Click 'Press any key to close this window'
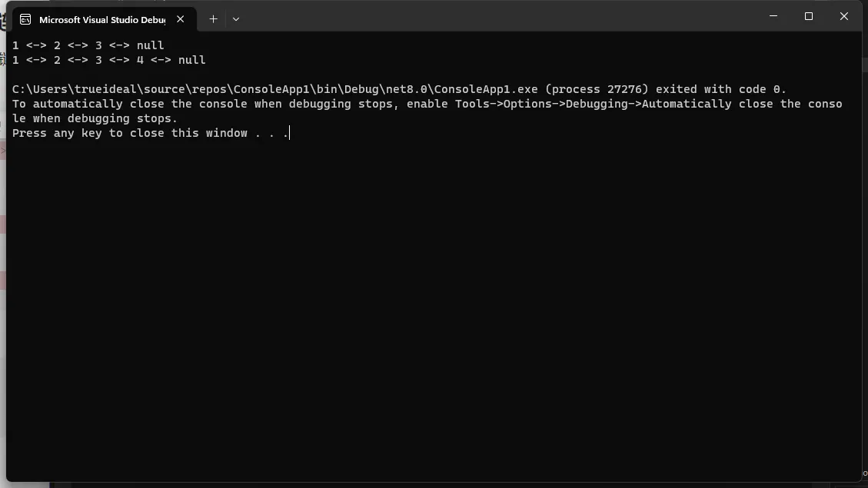This screenshot has height=488, width=868. pos(130,133)
